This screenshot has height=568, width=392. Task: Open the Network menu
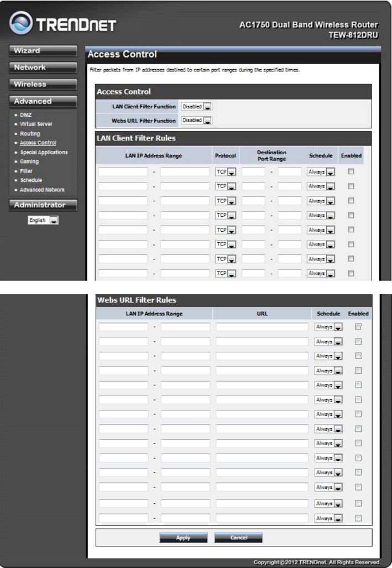click(43, 67)
